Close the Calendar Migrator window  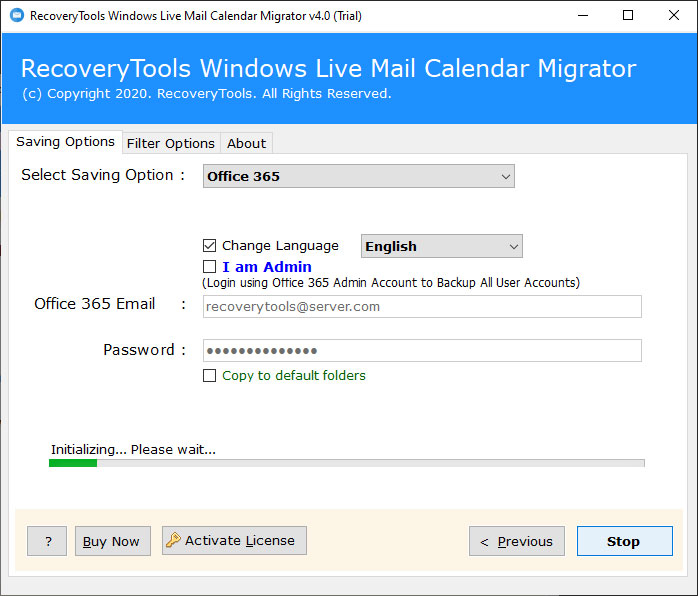click(674, 16)
